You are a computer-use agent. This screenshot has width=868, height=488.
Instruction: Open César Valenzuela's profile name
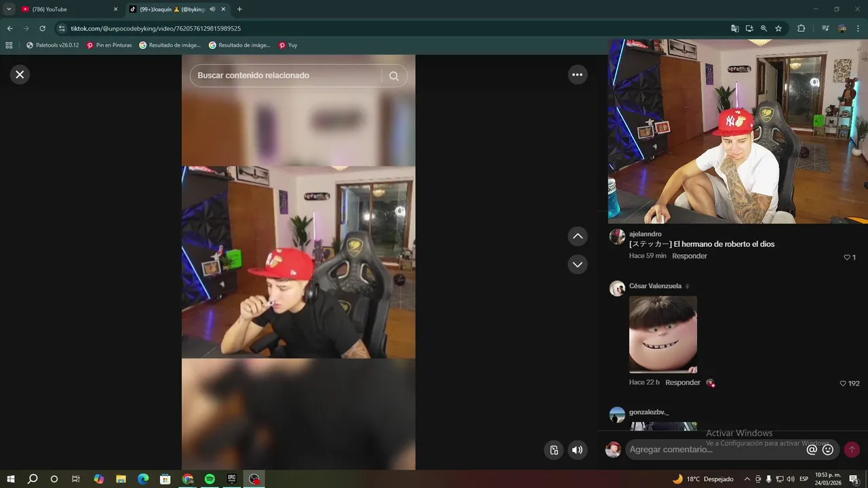click(x=655, y=286)
